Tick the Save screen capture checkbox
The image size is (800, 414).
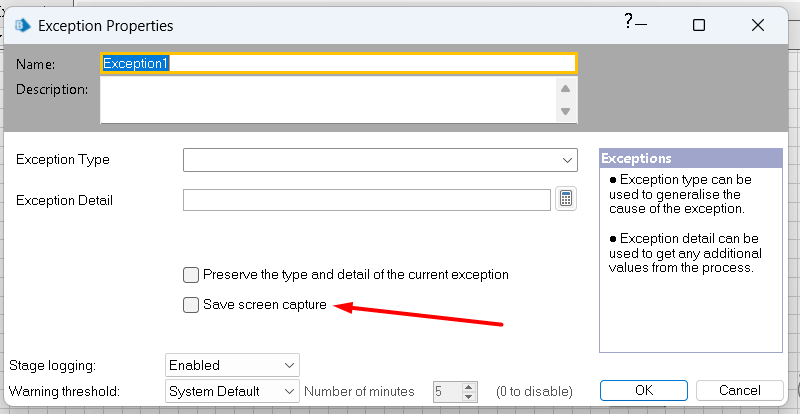(191, 305)
